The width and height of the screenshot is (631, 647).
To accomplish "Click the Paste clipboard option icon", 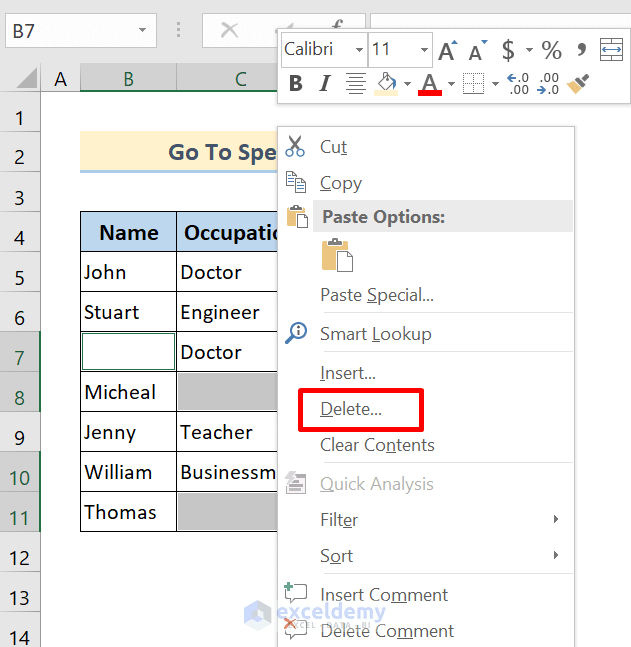I will click(x=337, y=255).
